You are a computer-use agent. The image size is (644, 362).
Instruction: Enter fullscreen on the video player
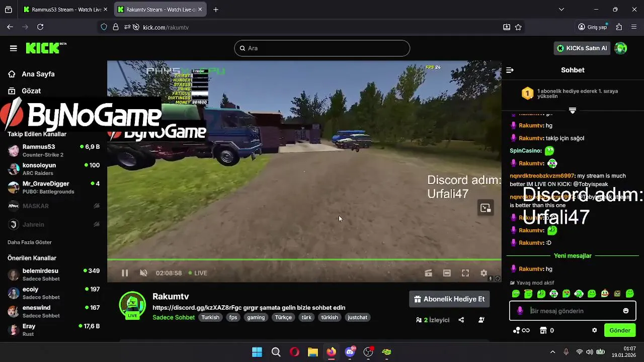(465, 273)
